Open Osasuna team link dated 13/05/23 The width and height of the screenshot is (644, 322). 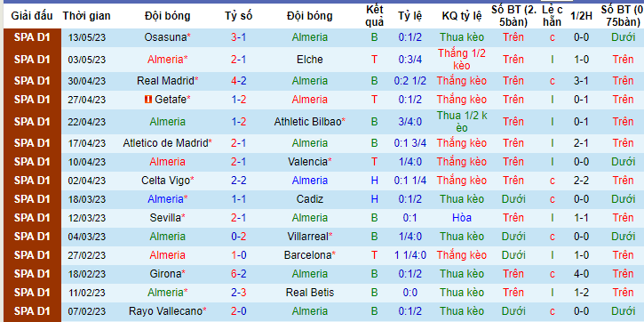click(165, 37)
